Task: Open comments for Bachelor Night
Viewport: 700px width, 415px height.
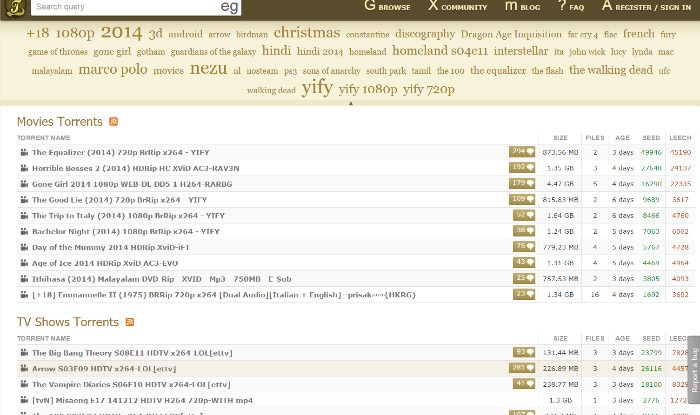Action: coord(524,231)
